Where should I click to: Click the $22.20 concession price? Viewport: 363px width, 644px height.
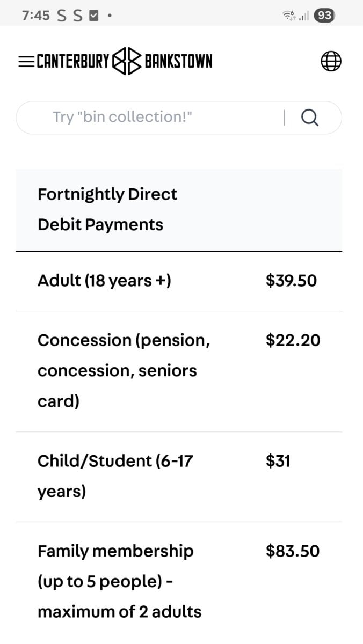[293, 340]
